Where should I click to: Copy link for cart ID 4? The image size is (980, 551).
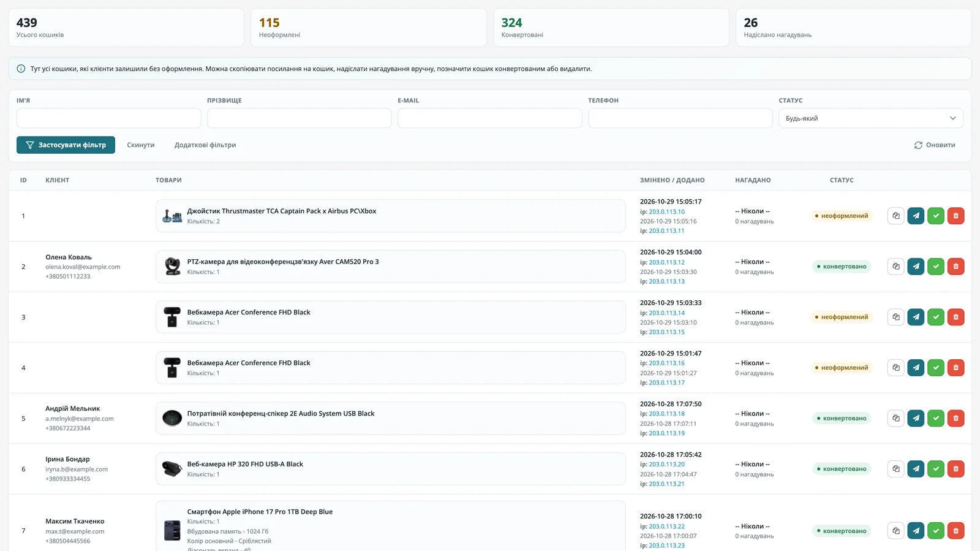pos(895,368)
